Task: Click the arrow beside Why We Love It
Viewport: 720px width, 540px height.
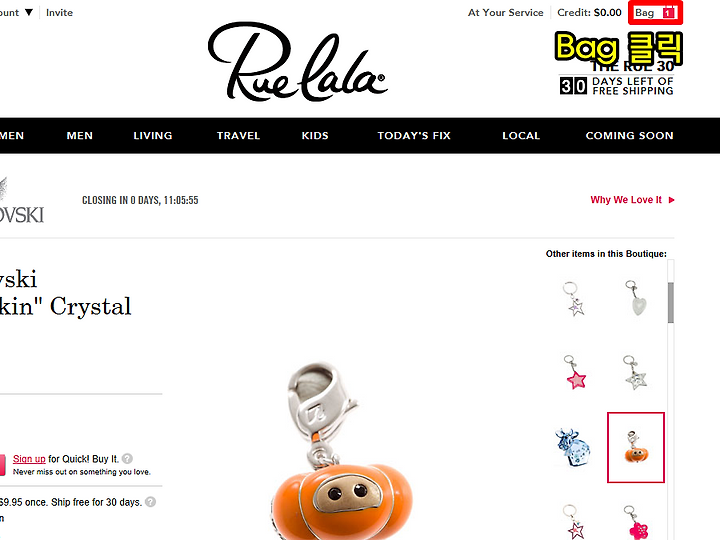Action: click(671, 200)
